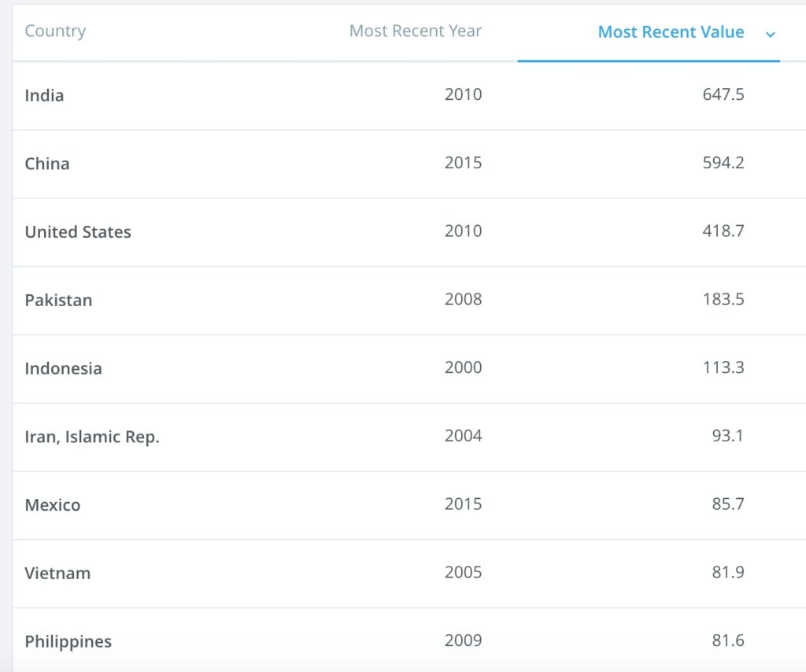Select India's value 647.5 cell
Screen dimensions: 806x672
coord(723,94)
